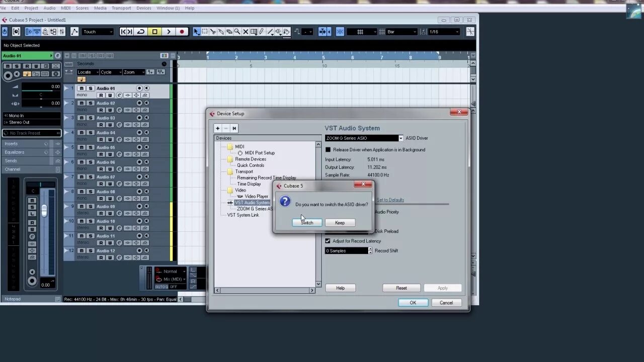644x362 pixels.
Task: Select the Erase tool
Action: [229, 32]
